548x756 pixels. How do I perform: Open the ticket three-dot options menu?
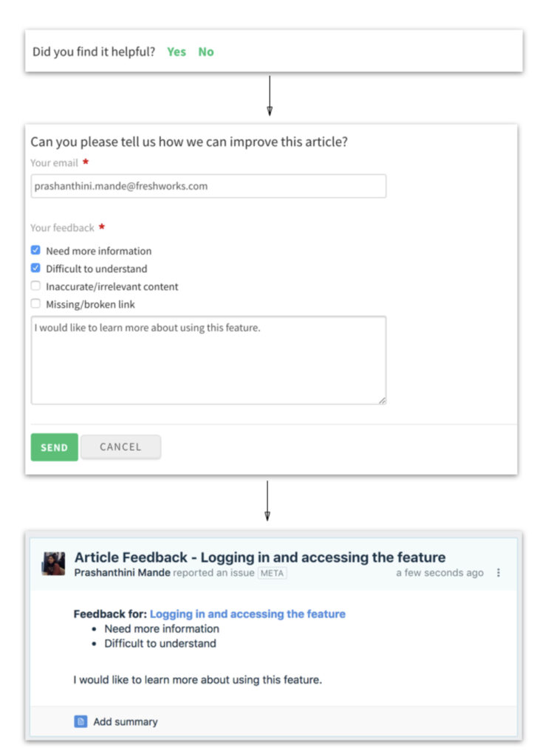pyautogui.click(x=499, y=572)
